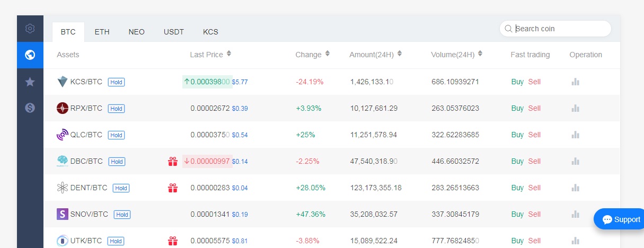644x248 pixels.
Task: Select the globe markets icon in sidebar
Action: click(x=30, y=55)
